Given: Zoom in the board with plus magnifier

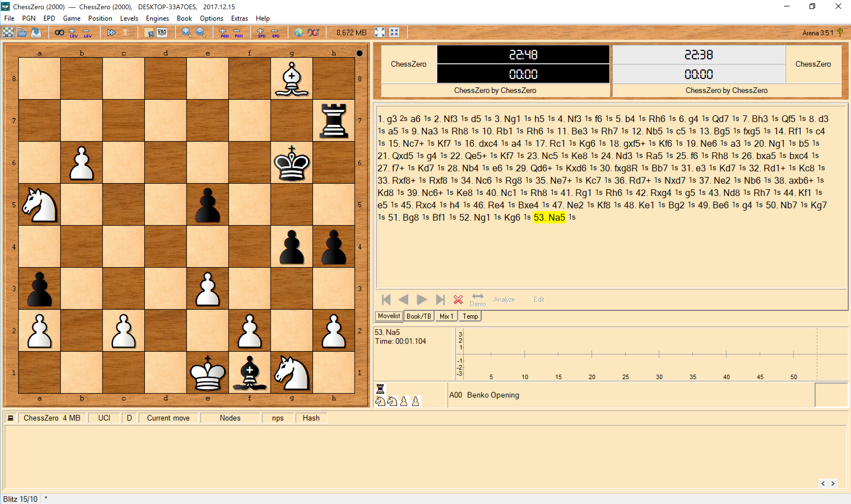Looking at the screenshot, I should pos(186,32).
